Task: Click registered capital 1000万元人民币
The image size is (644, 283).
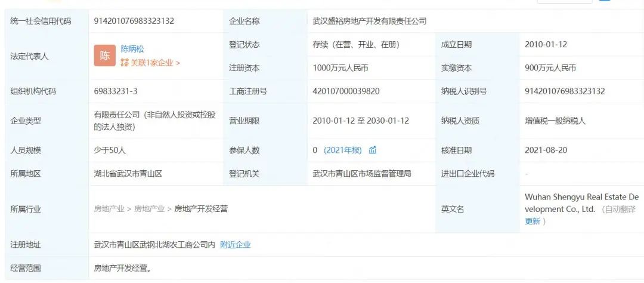Action: [340, 68]
